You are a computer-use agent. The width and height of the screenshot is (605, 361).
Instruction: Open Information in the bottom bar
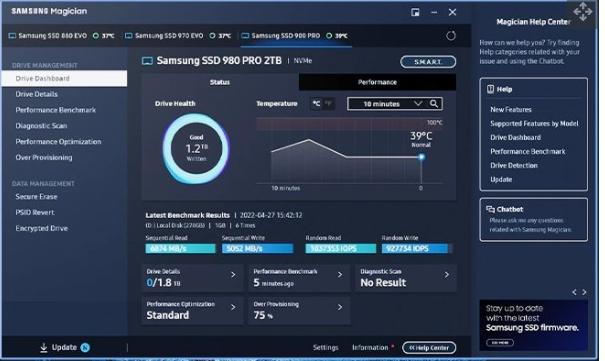coord(370,348)
